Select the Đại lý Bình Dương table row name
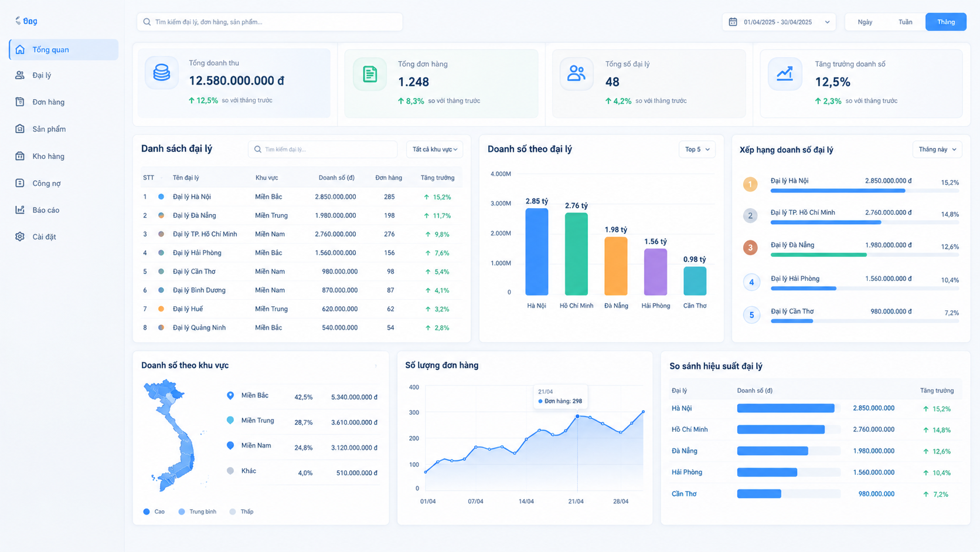Viewport: 980px width, 552px height. pos(199,290)
